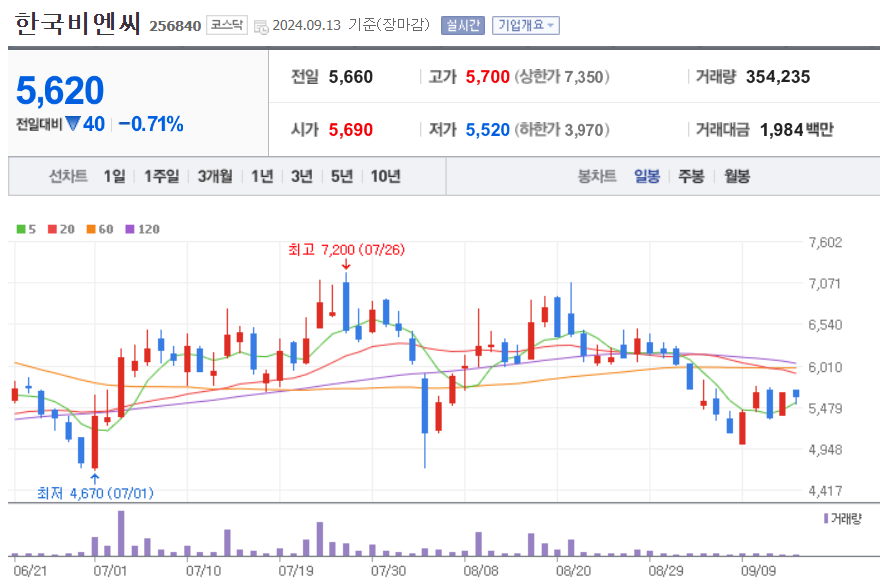Click the stock name 한국비엔씨

[x=77, y=24]
